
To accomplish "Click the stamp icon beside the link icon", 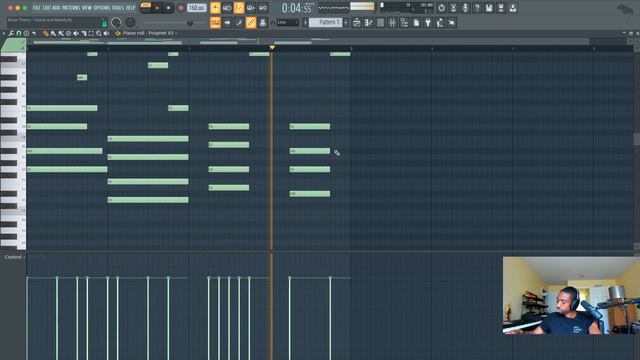I will pyautogui.click(x=263, y=22).
